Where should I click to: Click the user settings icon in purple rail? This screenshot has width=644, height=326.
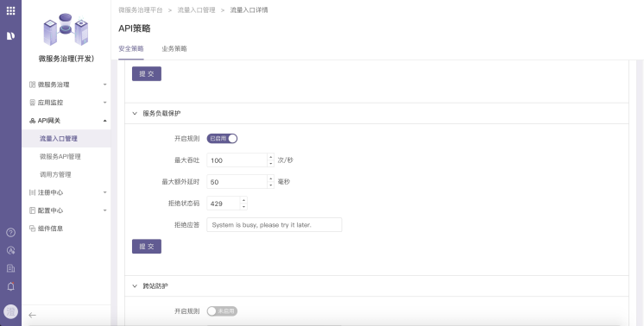[x=10, y=251]
